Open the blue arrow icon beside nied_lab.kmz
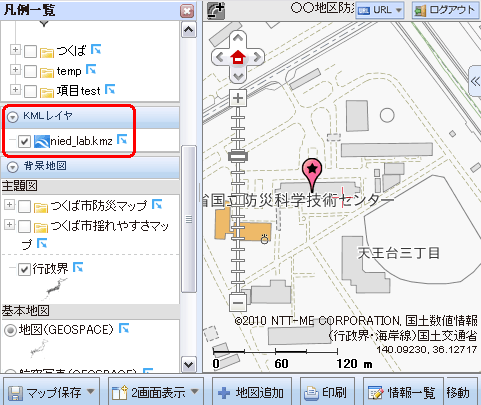 122,140
